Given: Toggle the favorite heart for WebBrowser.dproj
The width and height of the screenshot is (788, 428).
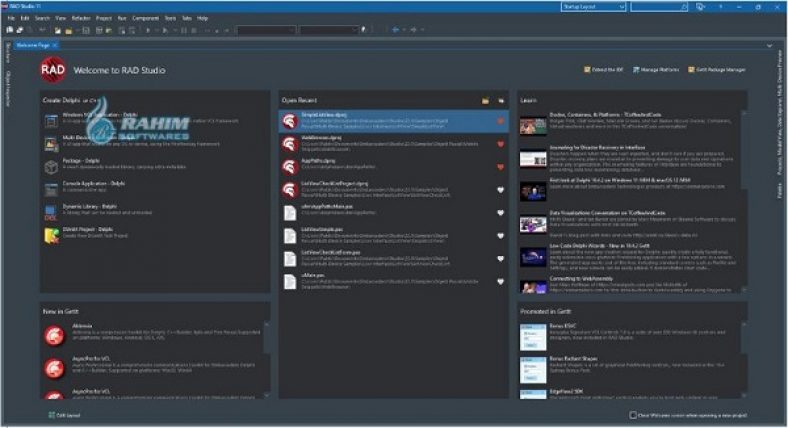Looking at the screenshot, I should 500,144.
